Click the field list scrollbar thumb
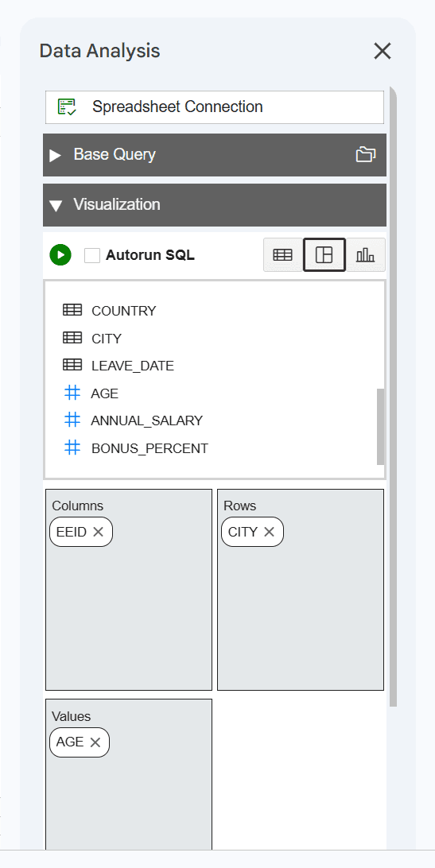 [380, 426]
